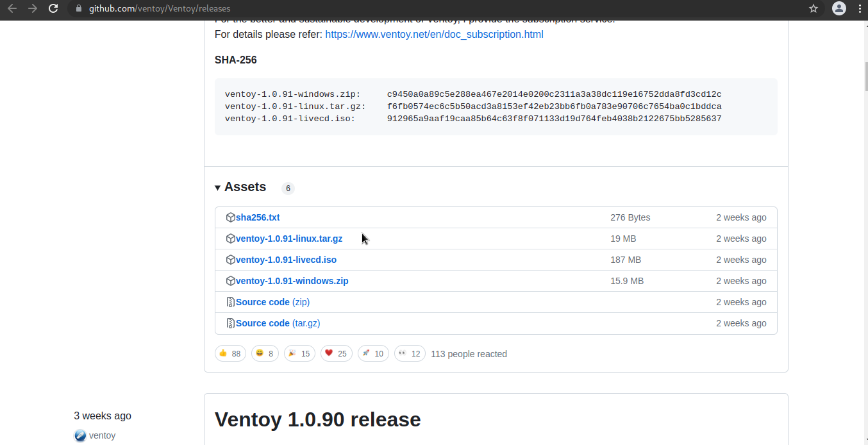Click '2 weeks ago' in the Source code (tar.gz) row
Viewport: 868px width, 445px height.
[x=741, y=323]
